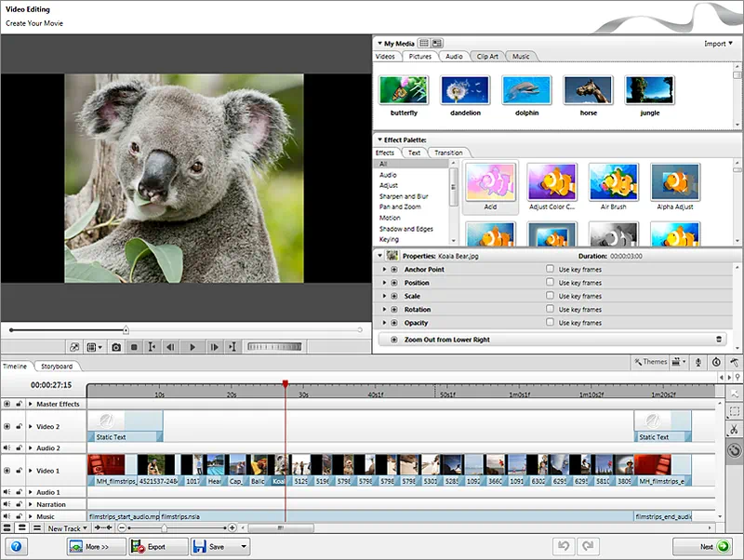
Task: Set small track height icon
Action: (37, 527)
